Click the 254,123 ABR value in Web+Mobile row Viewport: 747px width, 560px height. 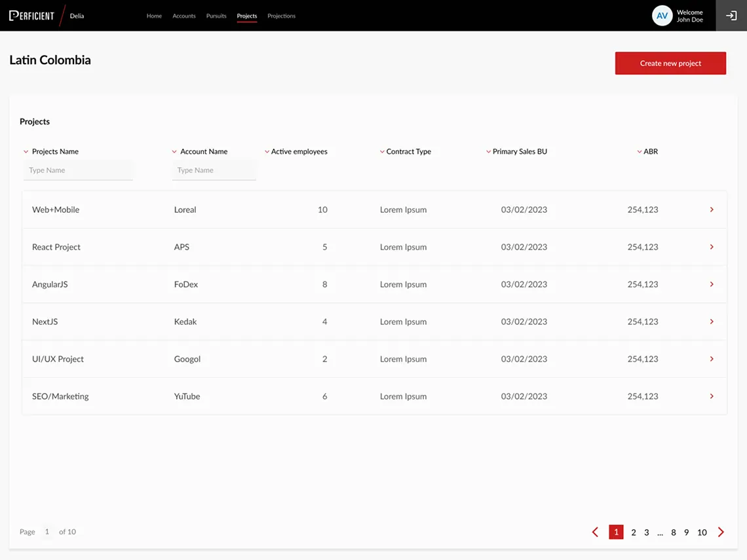coord(643,210)
